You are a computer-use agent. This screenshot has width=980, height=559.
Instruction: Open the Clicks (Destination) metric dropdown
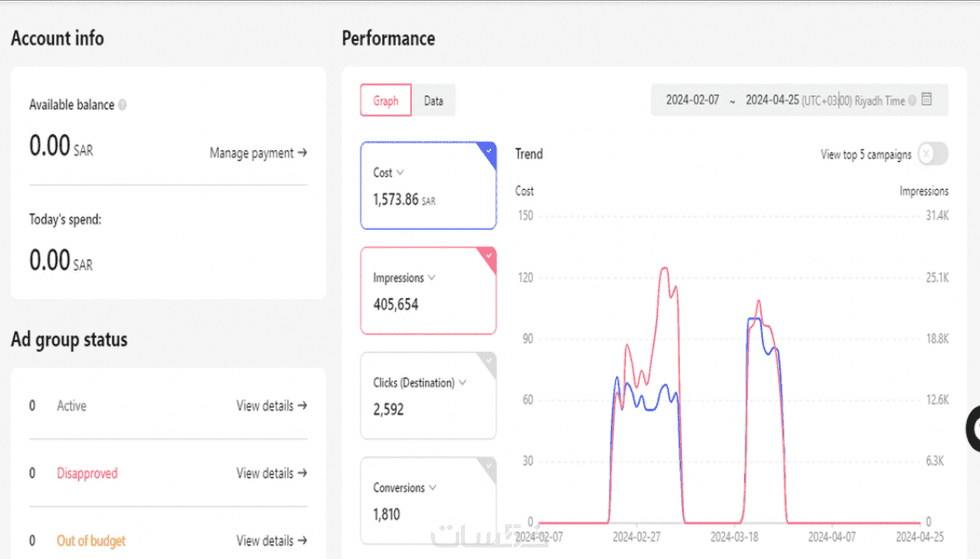pyautogui.click(x=462, y=383)
